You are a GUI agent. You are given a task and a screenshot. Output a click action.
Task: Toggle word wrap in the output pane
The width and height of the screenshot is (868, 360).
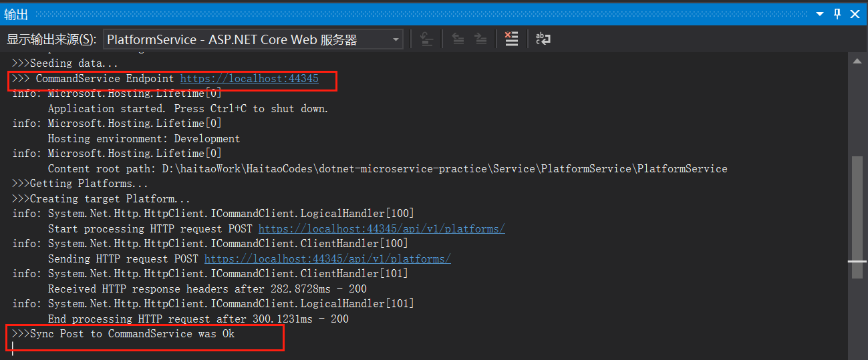pyautogui.click(x=543, y=39)
